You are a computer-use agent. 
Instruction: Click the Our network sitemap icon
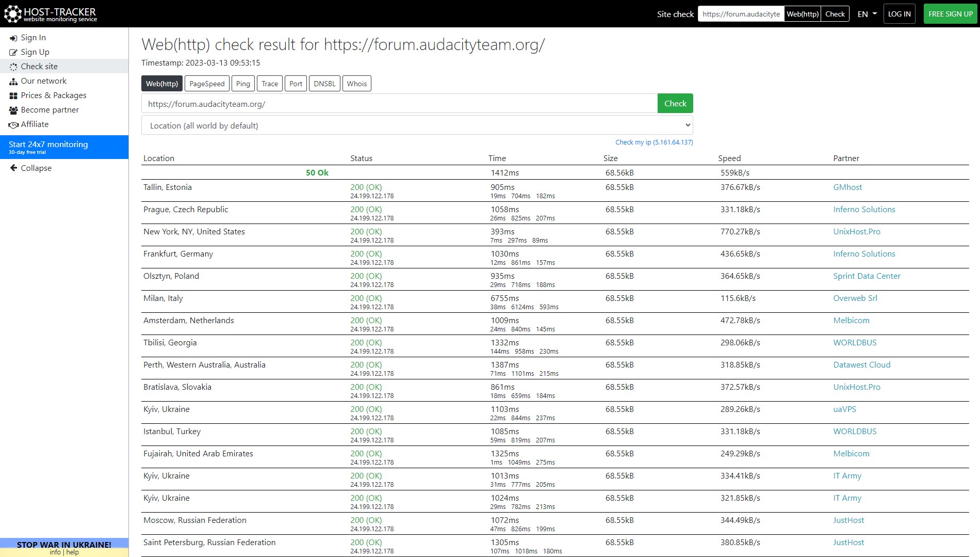tap(13, 82)
